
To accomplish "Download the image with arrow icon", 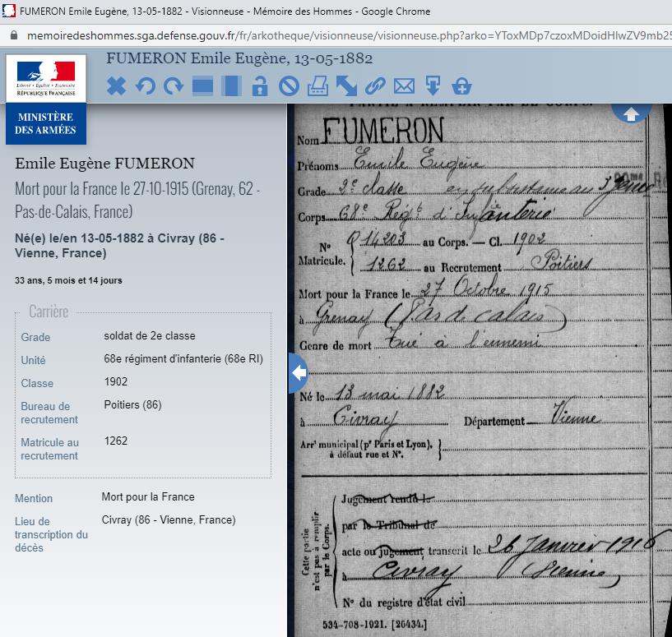I will click(x=433, y=86).
